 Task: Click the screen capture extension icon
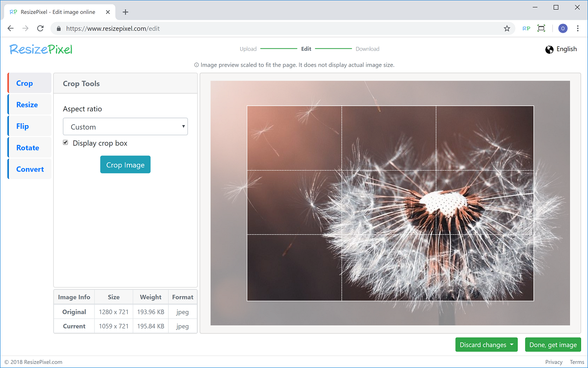(541, 29)
